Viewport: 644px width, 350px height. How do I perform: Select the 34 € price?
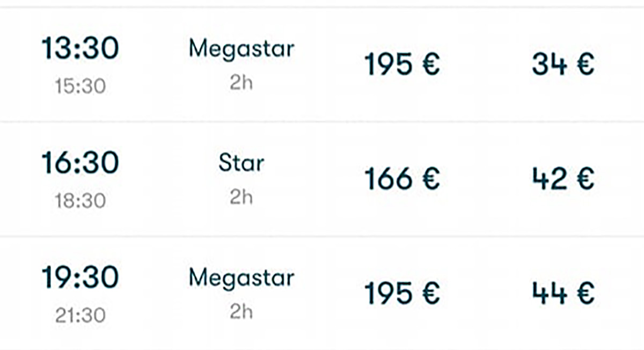click(x=563, y=64)
